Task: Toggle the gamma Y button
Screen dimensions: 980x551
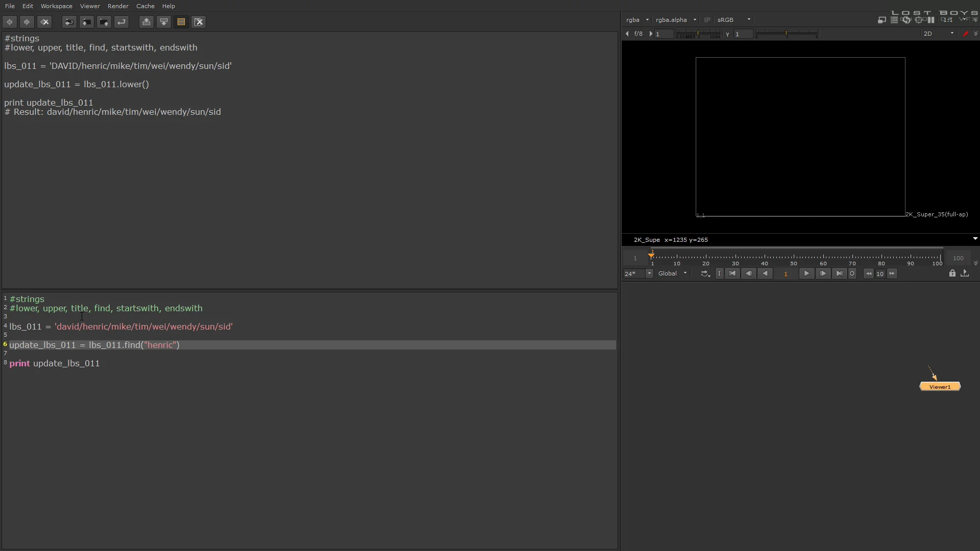Action: [727, 34]
